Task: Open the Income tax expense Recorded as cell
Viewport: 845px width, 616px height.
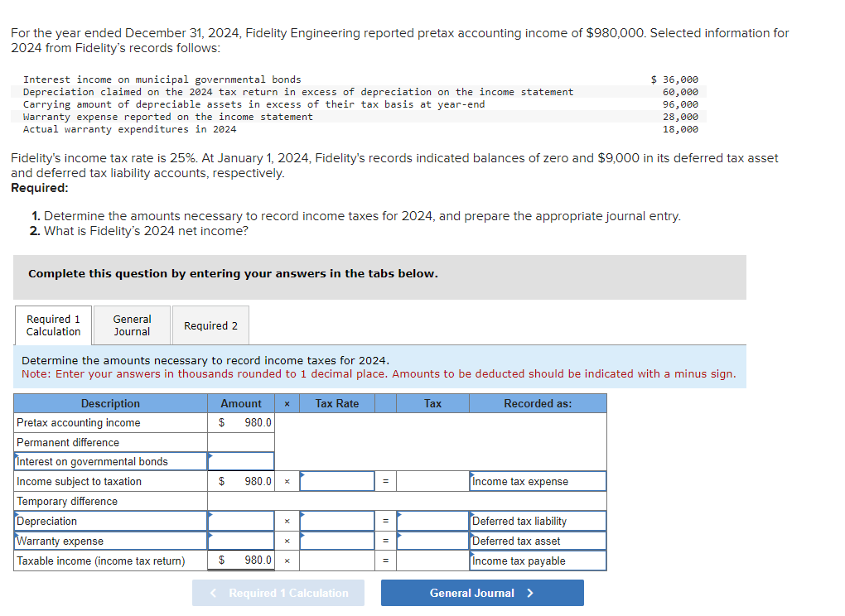Action: pos(537,481)
